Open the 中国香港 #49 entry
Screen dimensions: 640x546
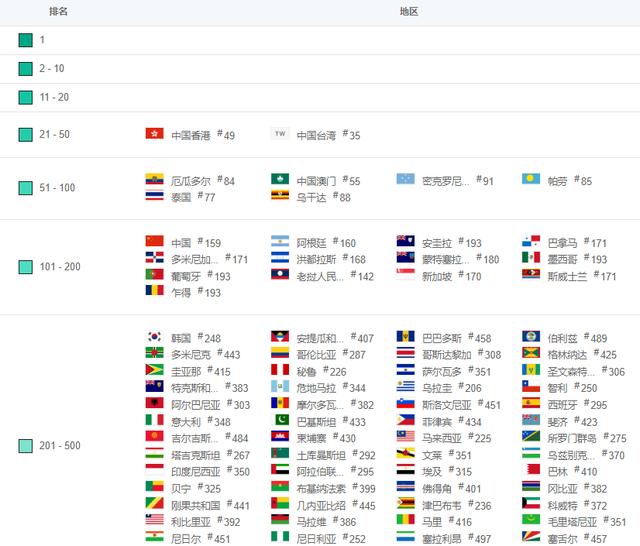click(203, 135)
